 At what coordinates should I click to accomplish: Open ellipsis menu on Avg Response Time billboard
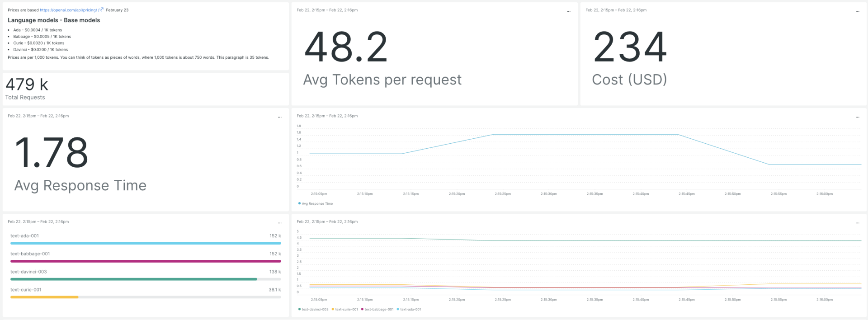279,117
